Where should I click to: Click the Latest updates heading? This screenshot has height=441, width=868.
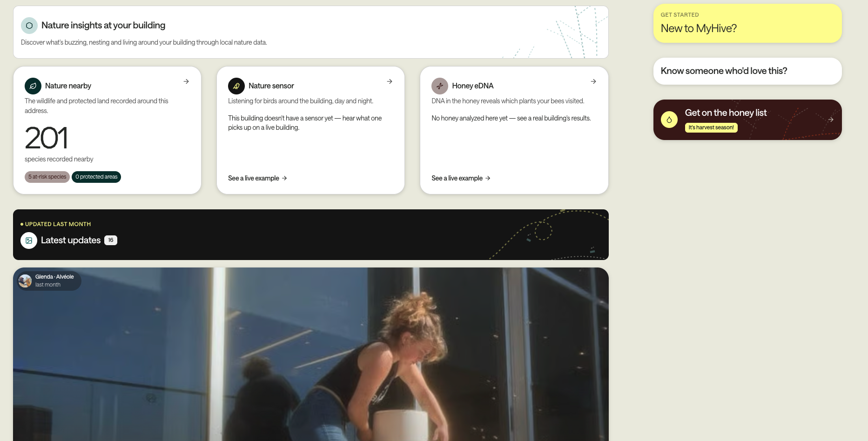coord(71,241)
